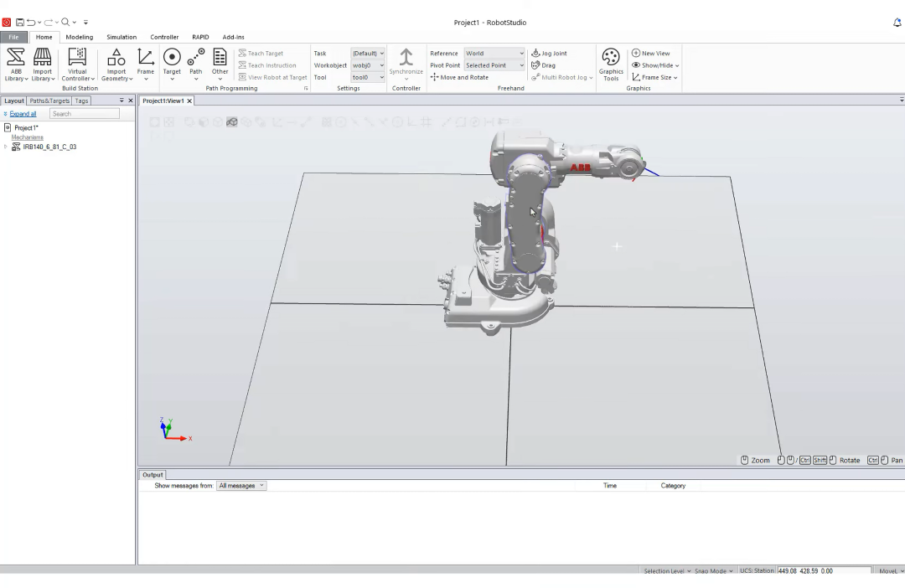Close the Project1:View1 tab
The image size is (905, 588).
coord(189,101)
